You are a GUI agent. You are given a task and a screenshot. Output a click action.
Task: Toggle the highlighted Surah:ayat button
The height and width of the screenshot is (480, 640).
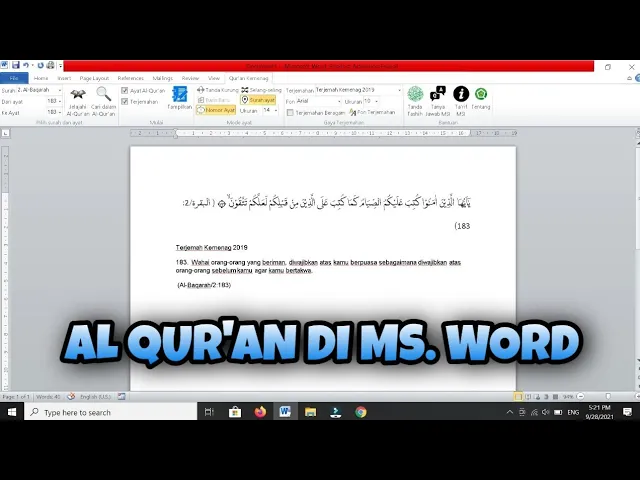click(x=258, y=100)
